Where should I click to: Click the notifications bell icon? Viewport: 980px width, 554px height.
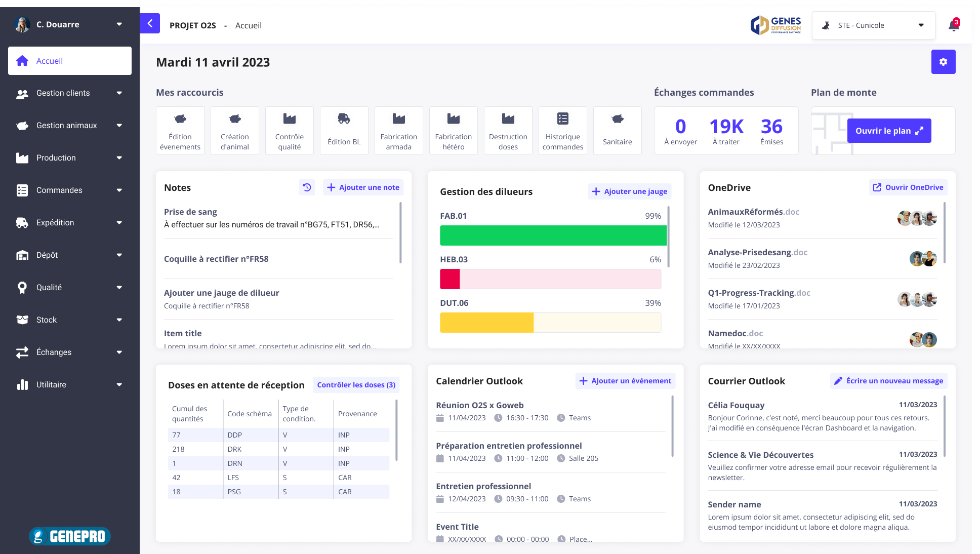pos(954,25)
